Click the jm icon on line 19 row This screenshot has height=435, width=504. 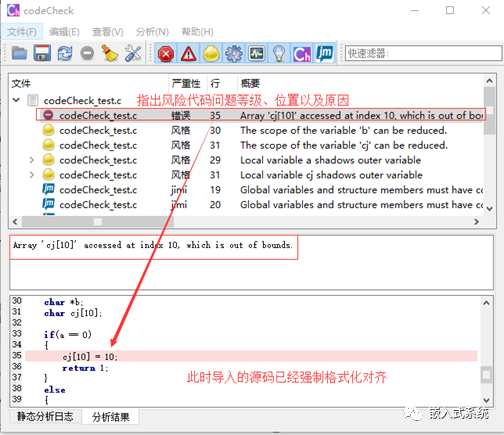[x=48, y=189]
